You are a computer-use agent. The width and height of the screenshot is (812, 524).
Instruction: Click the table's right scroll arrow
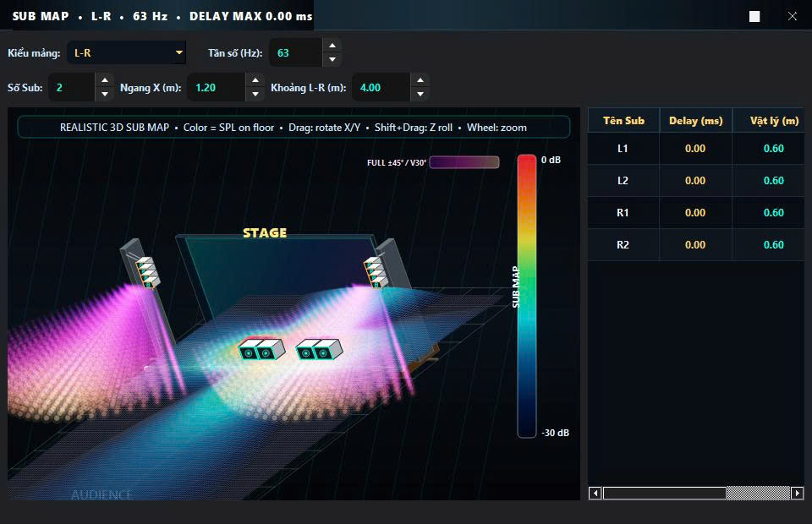click(x=798, y=493)
